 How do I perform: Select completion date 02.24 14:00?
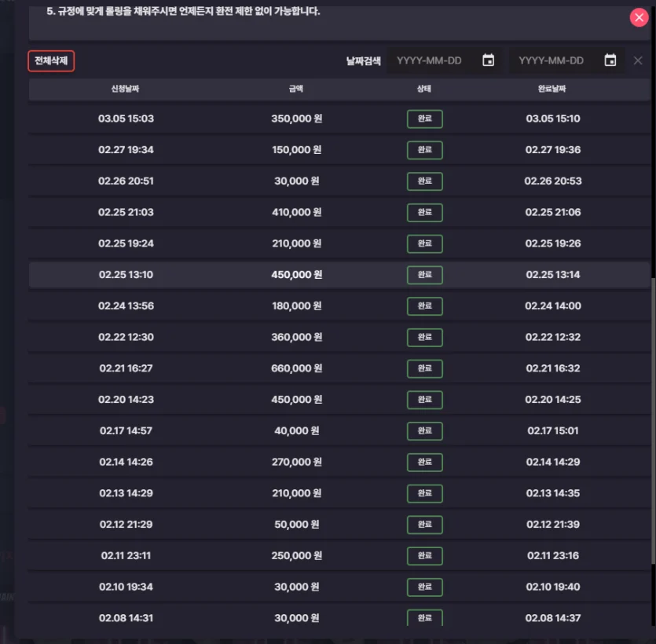point(552,306)
